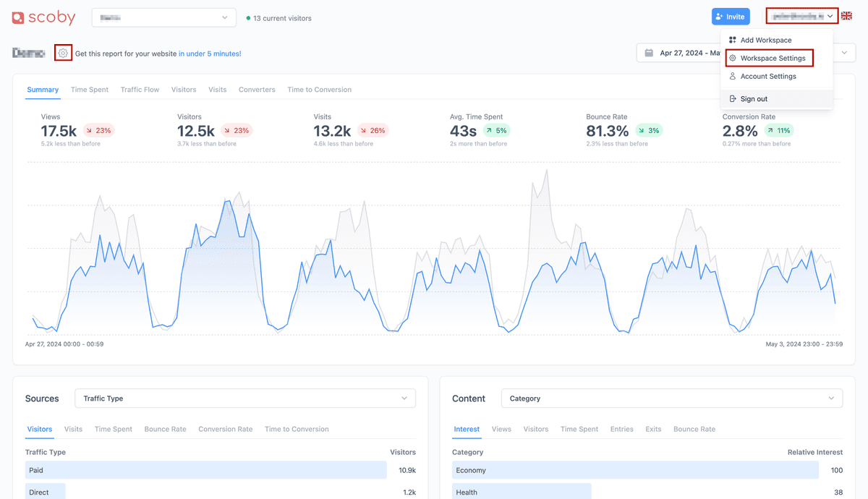868x499 pixels.
Task: Open the workspace selector dropdown in the header
Action: [164, 17]
